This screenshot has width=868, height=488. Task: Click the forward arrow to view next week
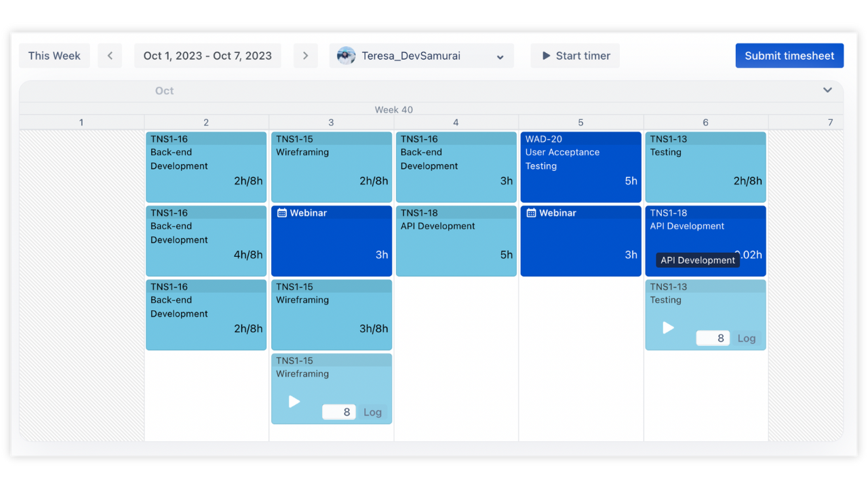pyautogui.click(x=305, y=56)
